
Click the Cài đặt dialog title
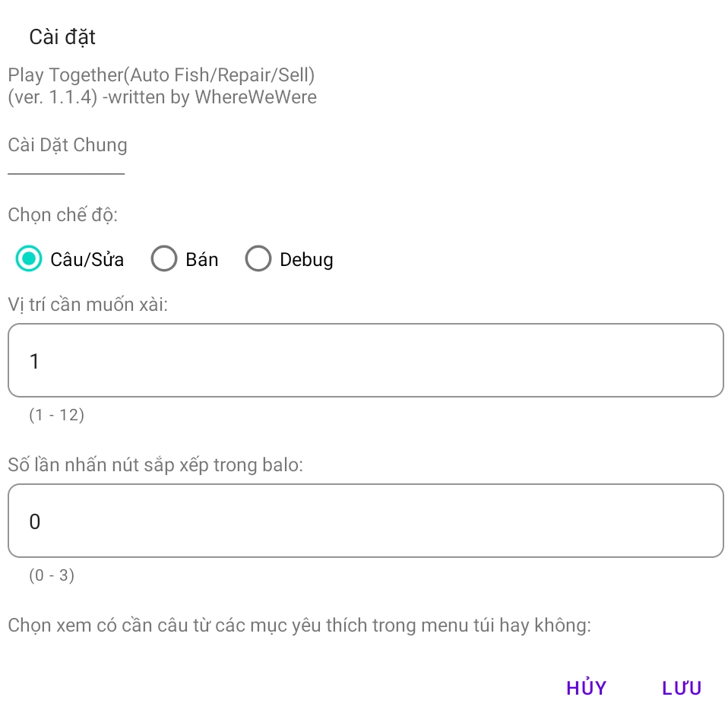[x=62, y=36]
